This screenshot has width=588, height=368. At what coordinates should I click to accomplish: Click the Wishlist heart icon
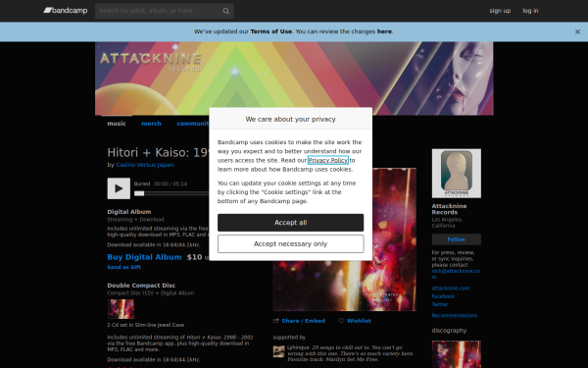(x=341, y=321)
